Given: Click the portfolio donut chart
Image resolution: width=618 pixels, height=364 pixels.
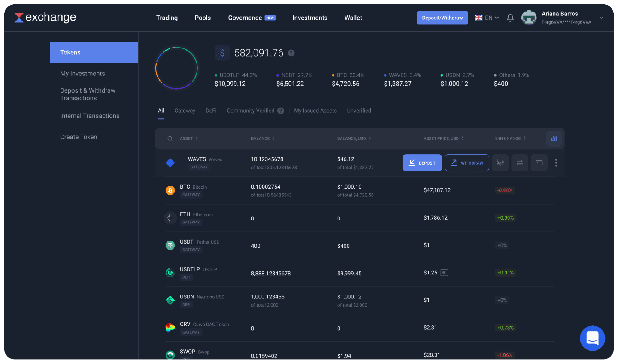Looking at the screenshot, I should pyautogui.click(x=176, y=68).
